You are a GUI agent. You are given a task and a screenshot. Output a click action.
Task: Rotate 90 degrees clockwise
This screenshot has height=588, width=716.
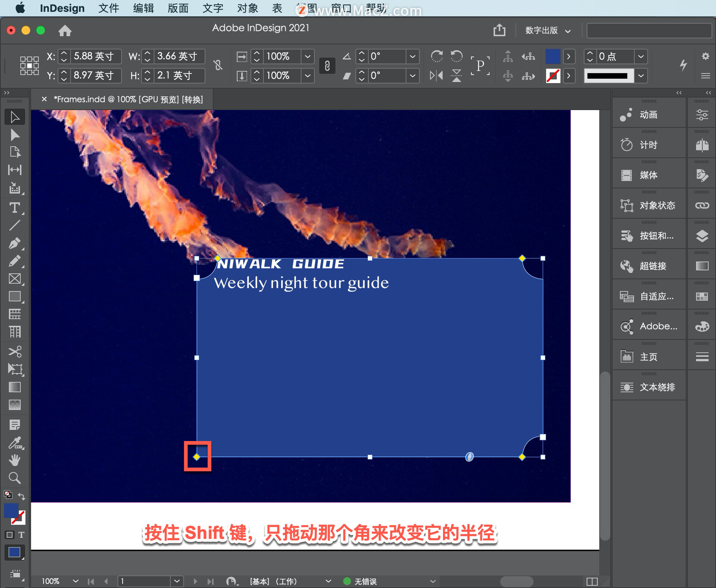tap(437, 56)
